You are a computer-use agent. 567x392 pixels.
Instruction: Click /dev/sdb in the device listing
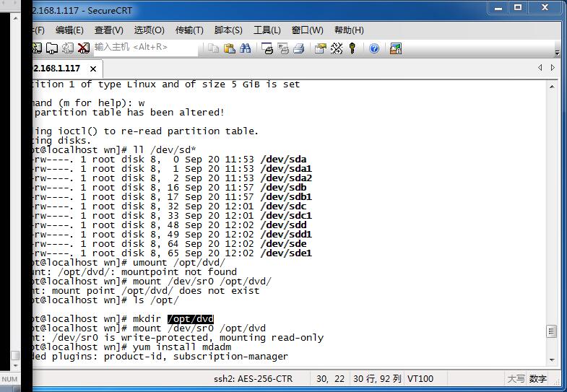283,188
